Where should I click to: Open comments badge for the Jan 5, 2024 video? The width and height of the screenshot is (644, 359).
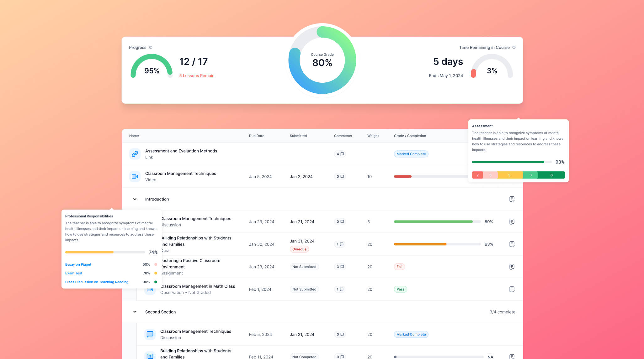(x=340, y=176)
